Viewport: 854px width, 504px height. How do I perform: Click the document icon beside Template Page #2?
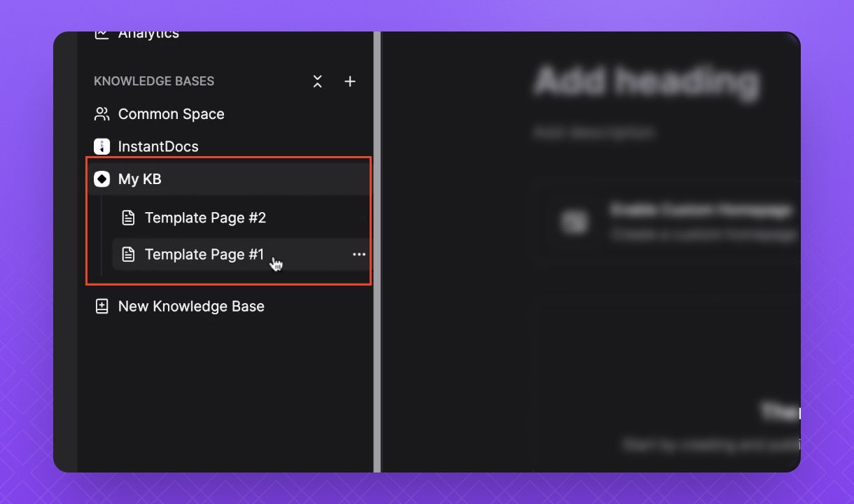[128, 218]
